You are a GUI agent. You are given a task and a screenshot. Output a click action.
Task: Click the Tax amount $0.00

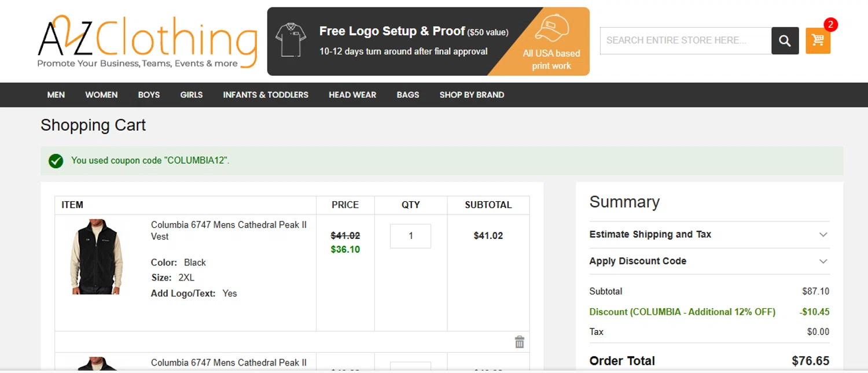click(x=818, y=332)
